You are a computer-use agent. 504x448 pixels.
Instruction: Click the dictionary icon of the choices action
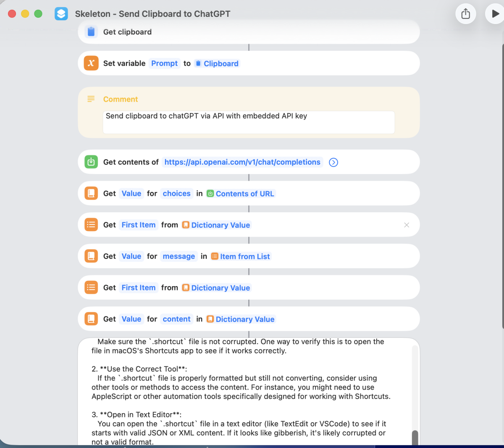click(91, 193)
